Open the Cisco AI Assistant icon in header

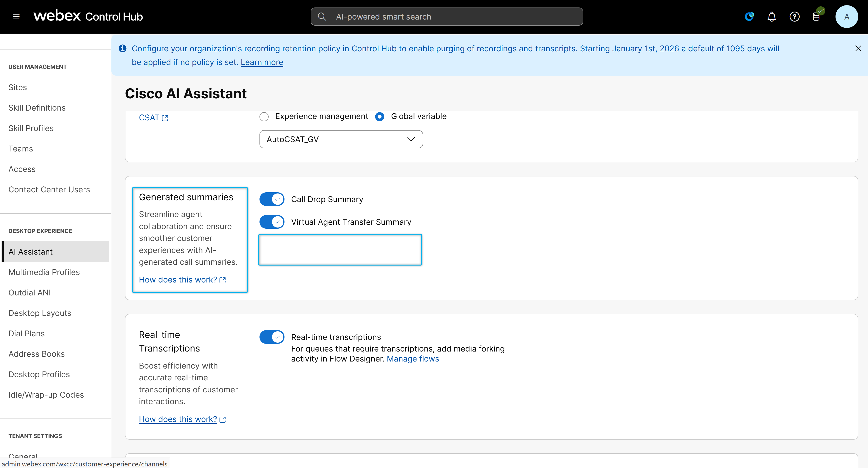(749, 17)
